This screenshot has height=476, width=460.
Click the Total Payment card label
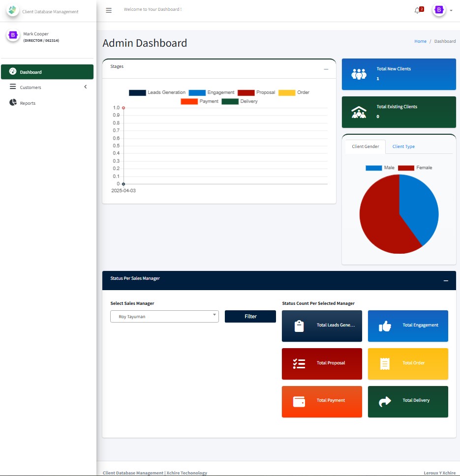[x=331, y=400]
